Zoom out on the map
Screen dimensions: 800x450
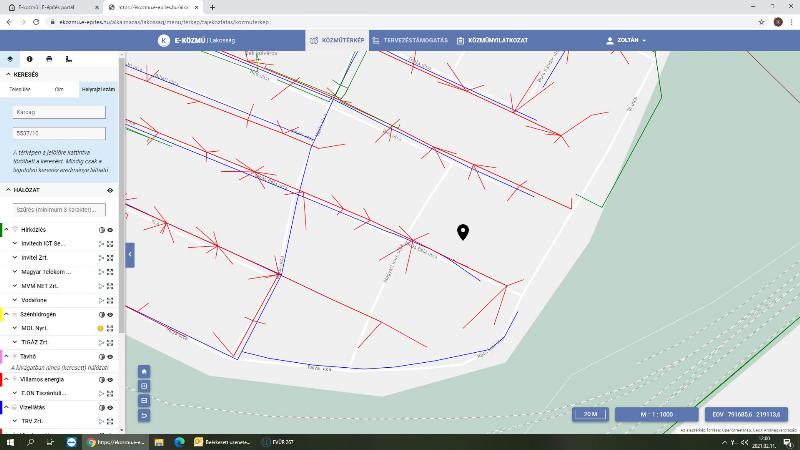(144, 401)
